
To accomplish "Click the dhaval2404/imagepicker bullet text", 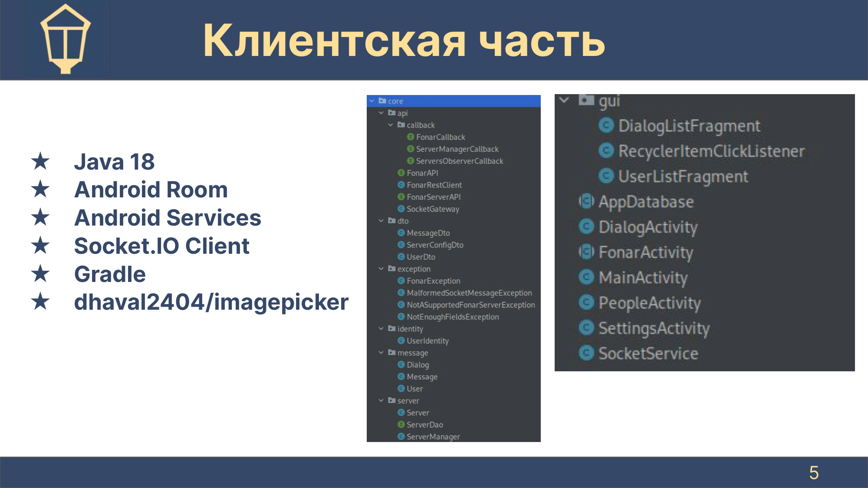I will pos(211,302).
